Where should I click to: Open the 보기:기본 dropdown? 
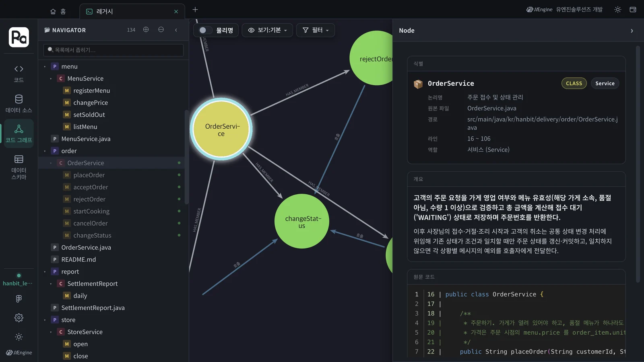pyautogui.click(x=268, y=30)
